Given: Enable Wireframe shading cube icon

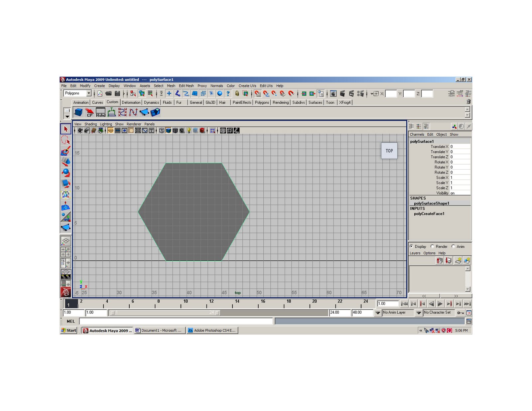Looking at the screenshot, I should 162,131.
